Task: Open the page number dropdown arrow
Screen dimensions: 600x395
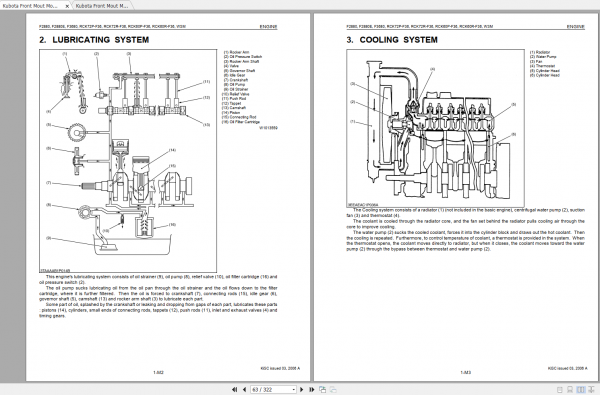Action: coord(293,390)
